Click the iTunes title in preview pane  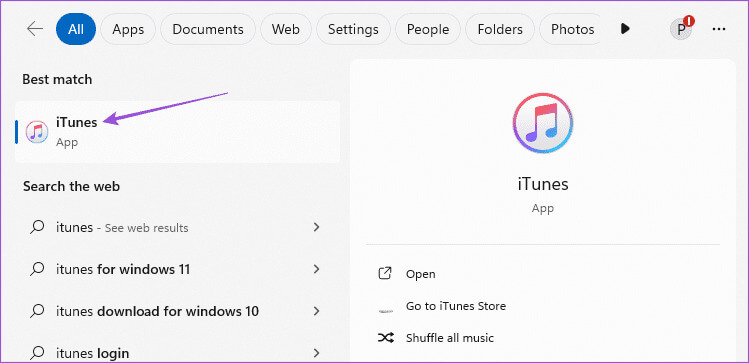543,184
